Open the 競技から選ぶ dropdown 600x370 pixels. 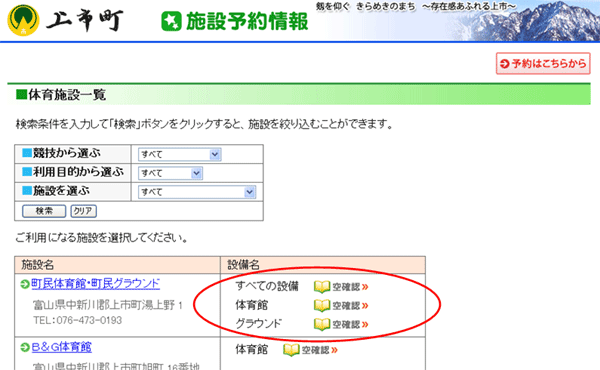pos(179,154)
